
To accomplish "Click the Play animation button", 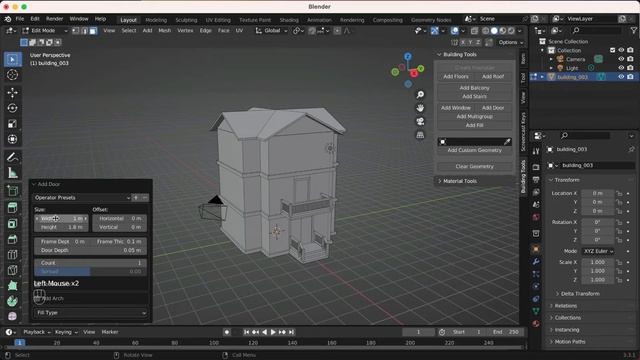I will pos(273,332).
